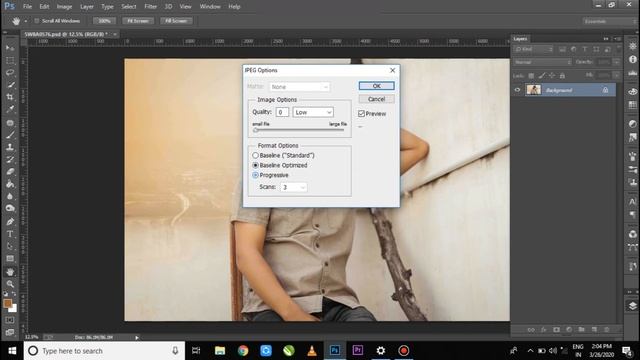Screen dimensions: 640x360
Task: Click Cancel in JPEG Options
Action: [376, 99]
